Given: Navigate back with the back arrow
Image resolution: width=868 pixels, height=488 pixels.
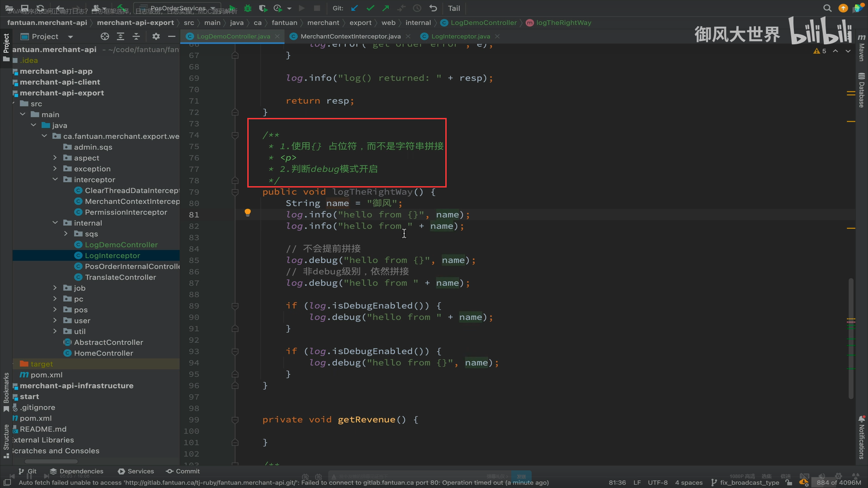Looking at the screenshot, I should (60, 8).
